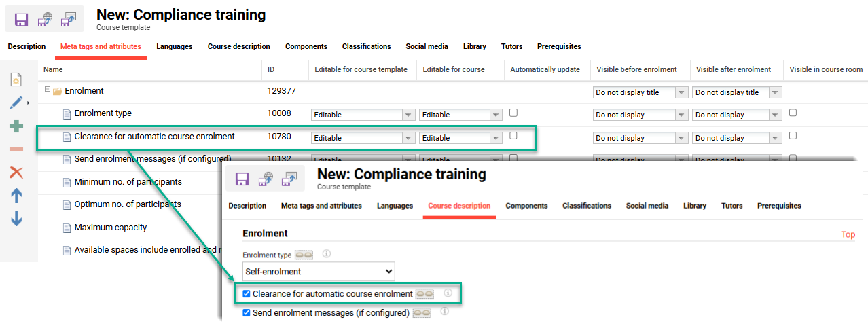Click the new attribute page icon in sidebar
Image resolution: width=868 pixels, height=326 pixels.
tap(16, 80)
